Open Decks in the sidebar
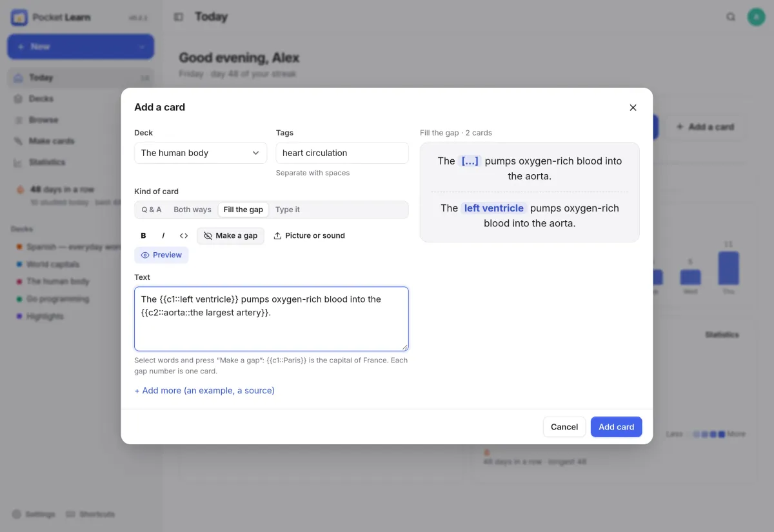 pos(81,99)
